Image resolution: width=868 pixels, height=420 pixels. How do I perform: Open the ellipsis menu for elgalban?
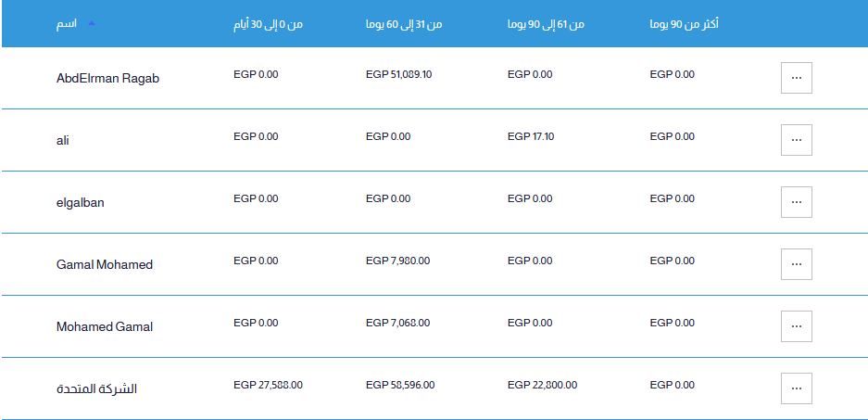tap(796, 202)
